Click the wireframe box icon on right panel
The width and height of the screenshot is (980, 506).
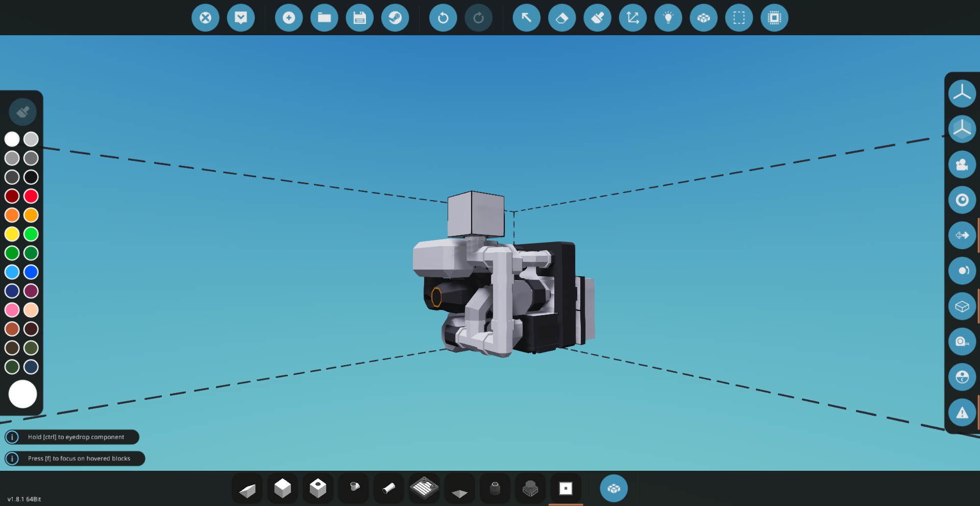pyautogui.click(x=962, y=306)
